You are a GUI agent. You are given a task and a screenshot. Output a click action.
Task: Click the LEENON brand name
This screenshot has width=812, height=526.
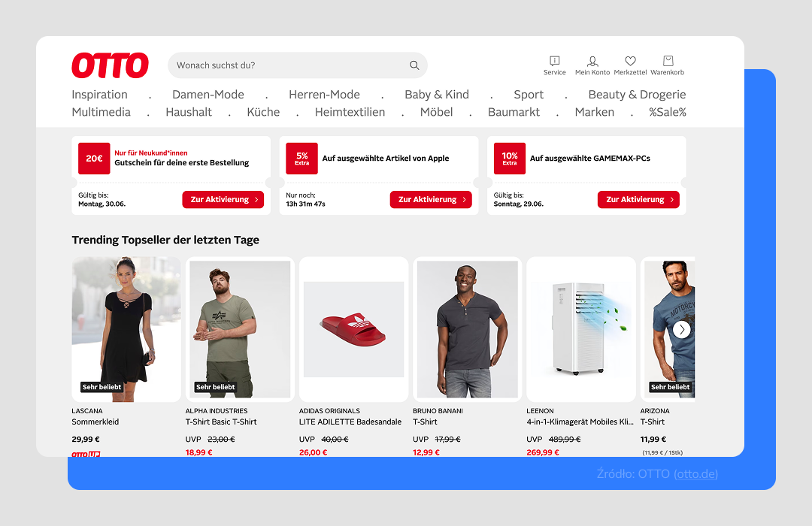pos(540,411)
